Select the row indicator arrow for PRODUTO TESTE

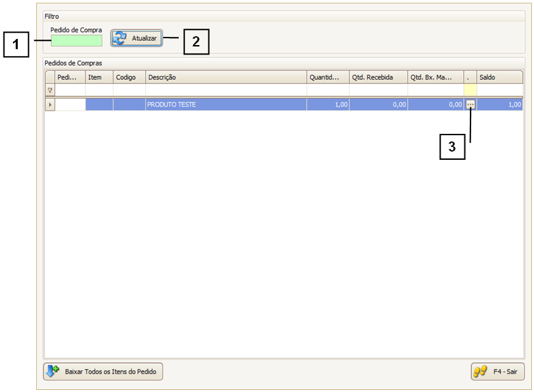point(50,104)
